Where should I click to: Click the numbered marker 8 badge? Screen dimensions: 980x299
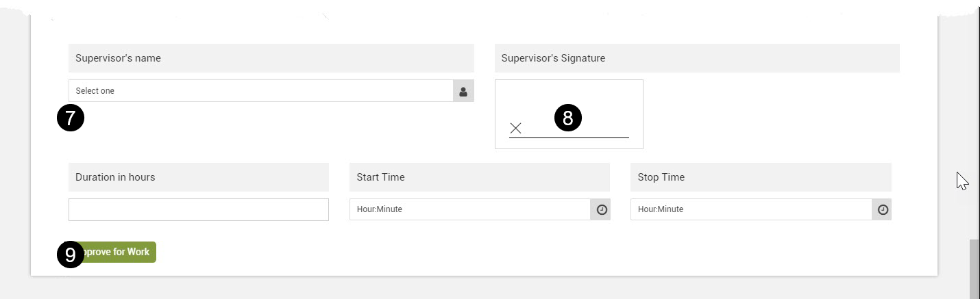567,118
